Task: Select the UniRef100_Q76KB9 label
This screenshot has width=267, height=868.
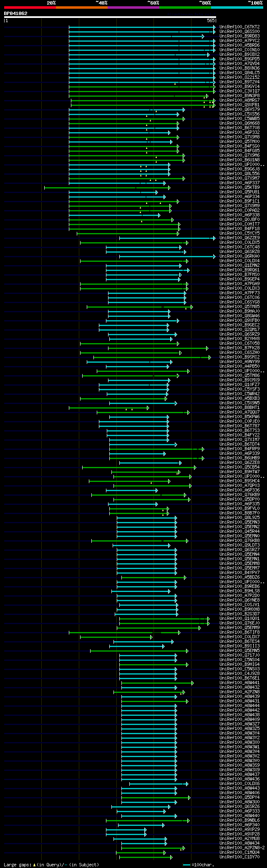Action: [x=239, y=494]
